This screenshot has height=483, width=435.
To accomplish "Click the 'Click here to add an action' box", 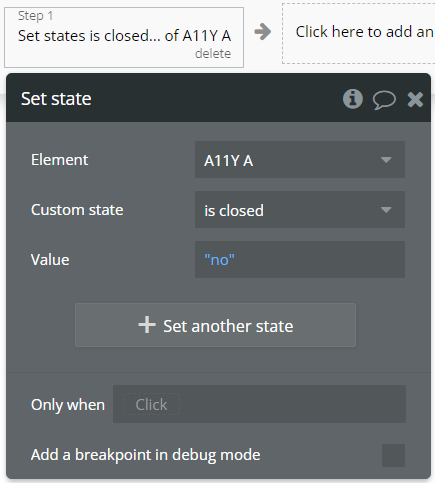I will [x=359, y=33].
